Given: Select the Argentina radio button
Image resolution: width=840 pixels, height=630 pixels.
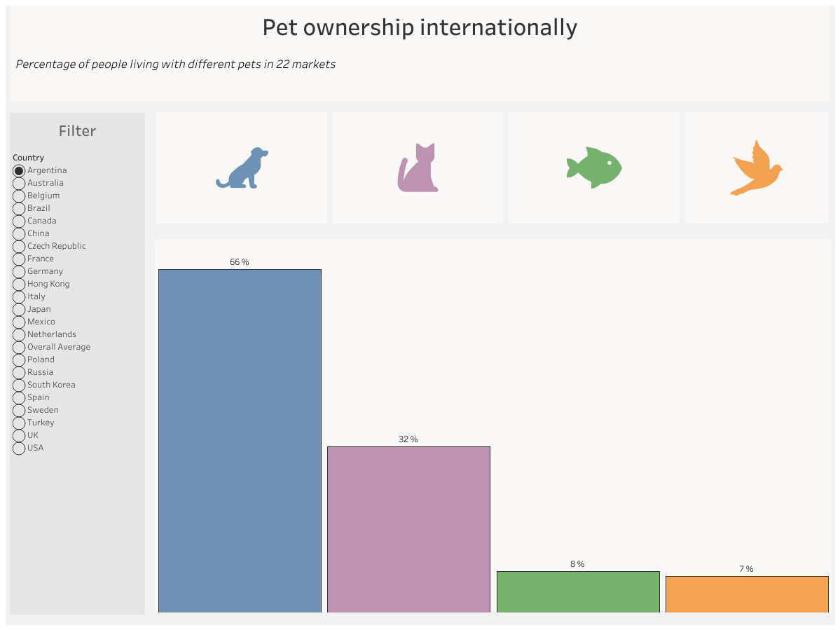Looking at the screenshot, I should point(19,170).
